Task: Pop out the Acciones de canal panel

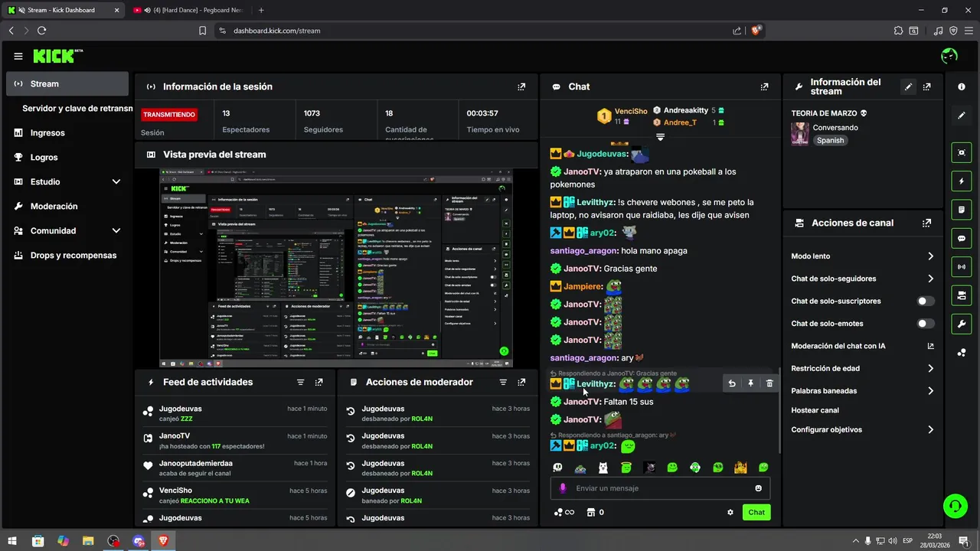Action: click(927, 223)
